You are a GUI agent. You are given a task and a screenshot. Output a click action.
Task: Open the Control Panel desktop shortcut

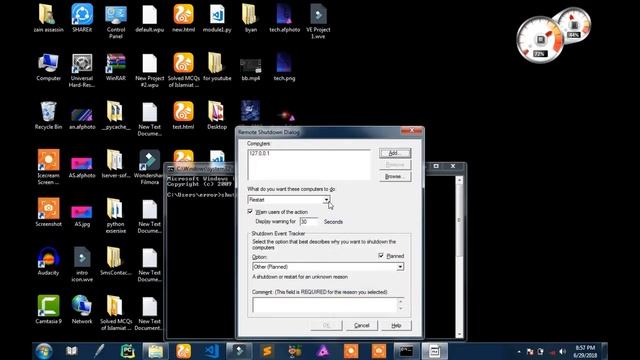click(x=116, y=21)
